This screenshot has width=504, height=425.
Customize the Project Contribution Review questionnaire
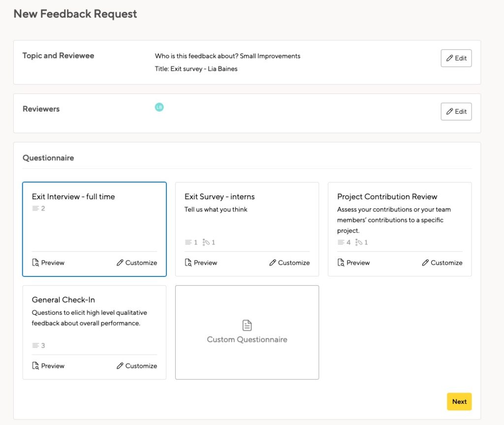click(442, 263)
